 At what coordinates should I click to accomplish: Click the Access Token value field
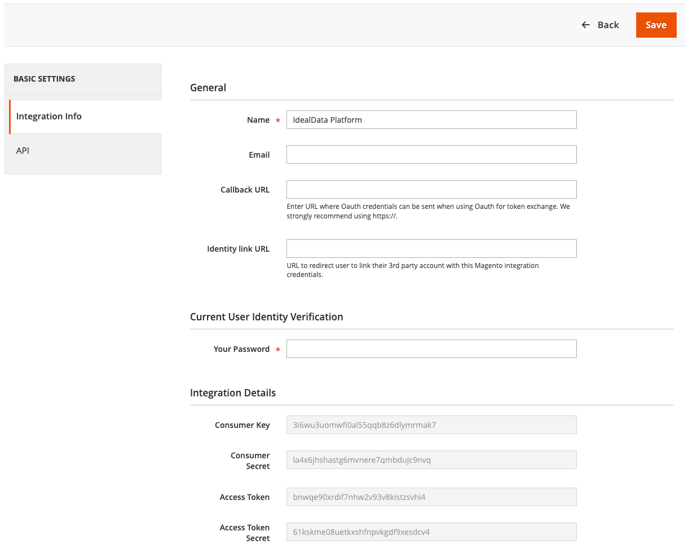(431, 497)
